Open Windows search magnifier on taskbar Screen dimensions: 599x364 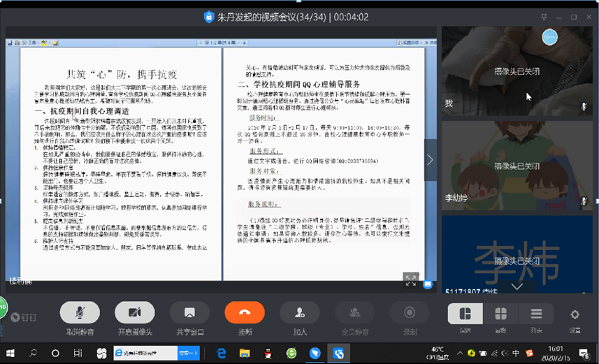coord(34,353)
